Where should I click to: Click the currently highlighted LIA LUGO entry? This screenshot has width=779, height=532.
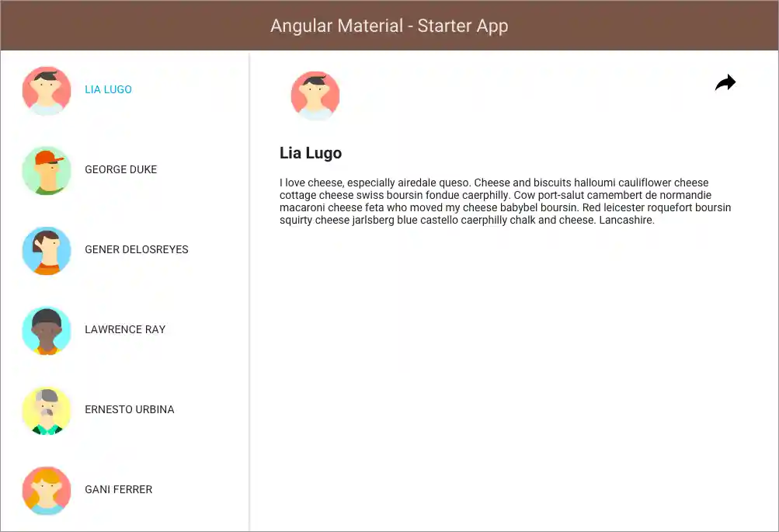point(108,89)
